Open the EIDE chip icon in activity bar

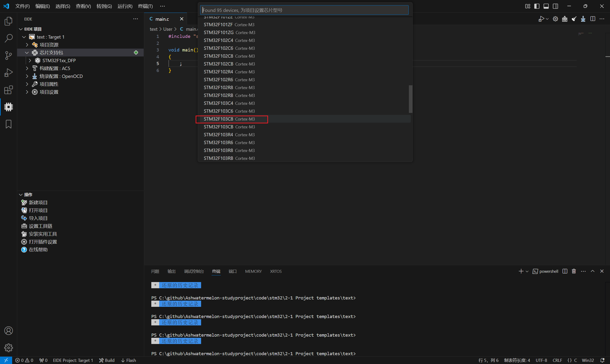pyautogui.click(x=9, y=107)
